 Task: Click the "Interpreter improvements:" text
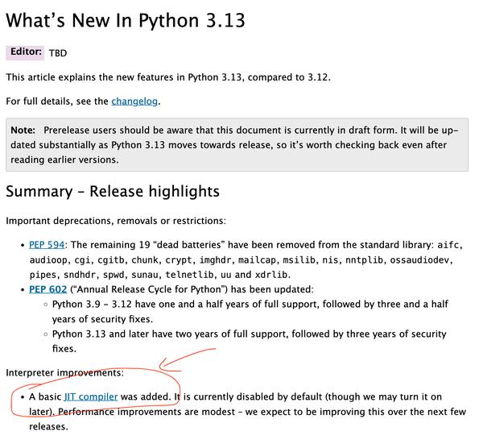tap(64, 372)
